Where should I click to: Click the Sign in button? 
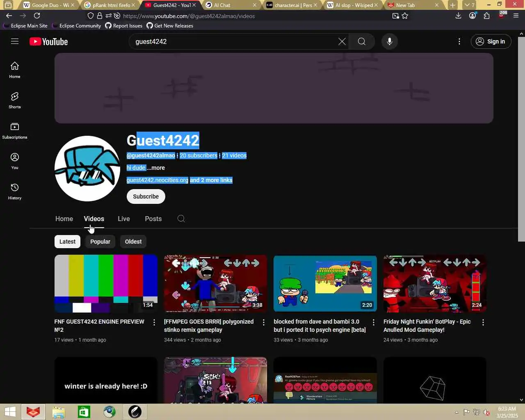point(491,41)
